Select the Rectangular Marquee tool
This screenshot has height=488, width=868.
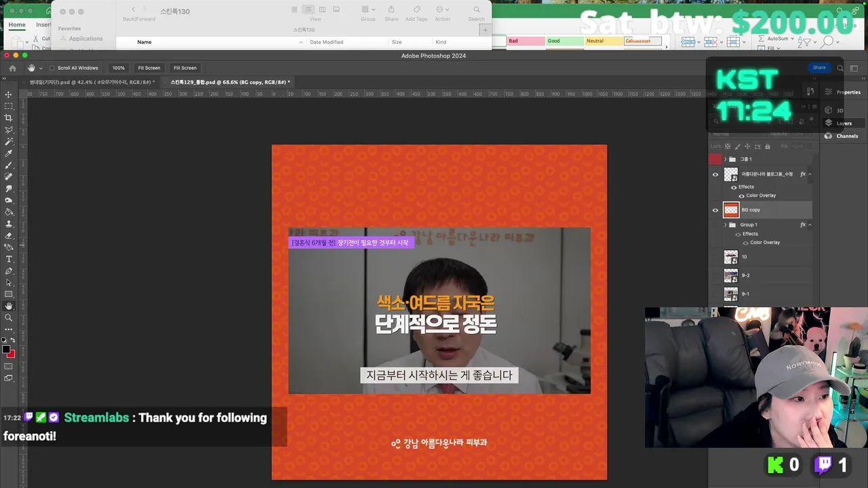pos(9,106)
